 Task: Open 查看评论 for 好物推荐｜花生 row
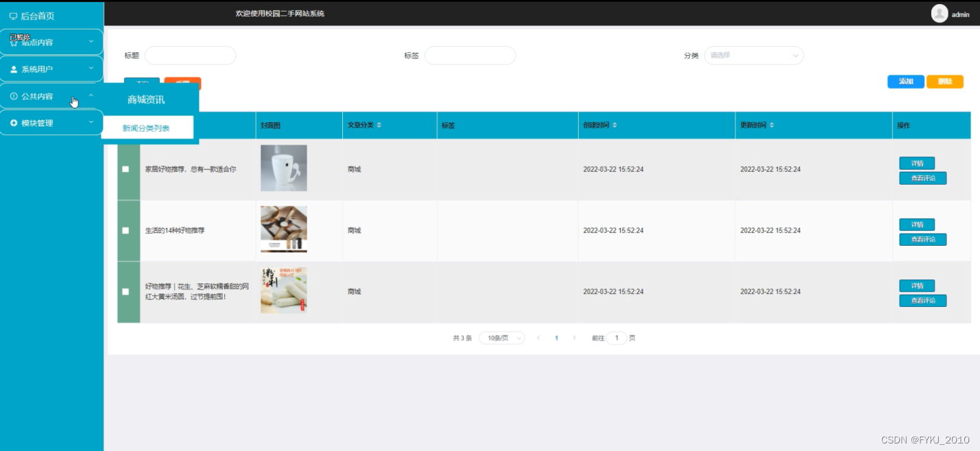(923, 301)
